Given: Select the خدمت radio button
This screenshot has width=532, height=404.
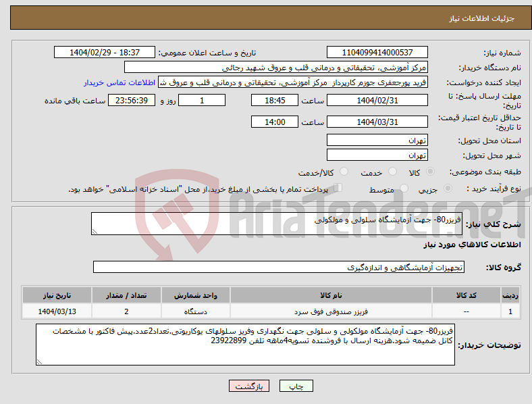Looking at the screenshot, I should point(392,172).
